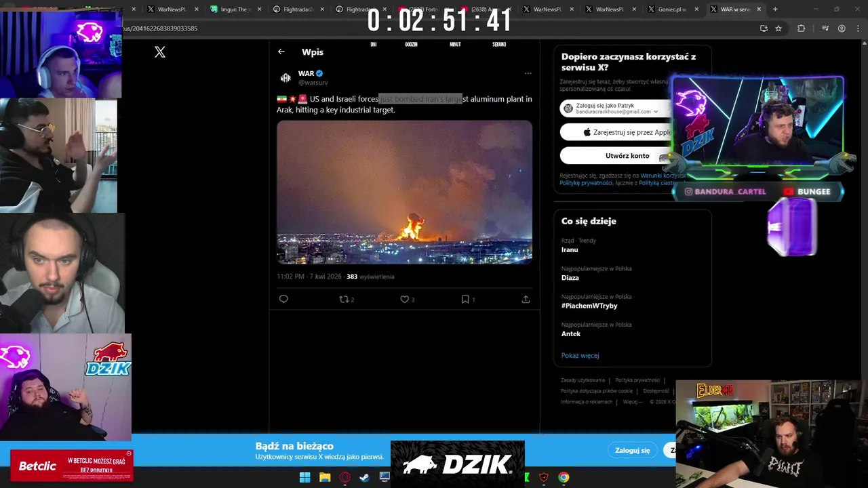Screen dimensions: 868x488
Task: Open Opera GX from the taskbar
Action: pos(344,477)
